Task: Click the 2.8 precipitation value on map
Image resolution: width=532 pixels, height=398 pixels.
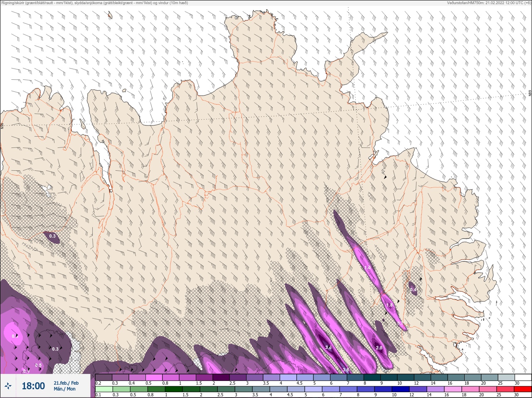Action: pos(379,348)
